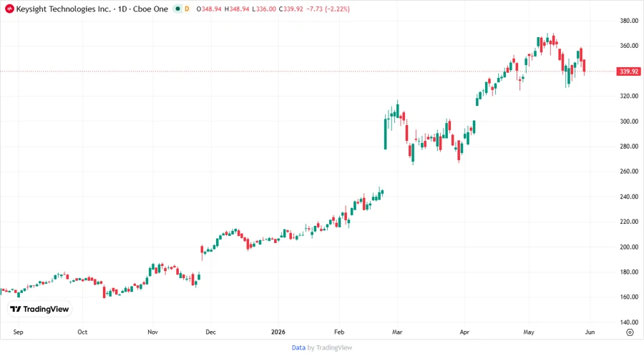Click the TradingView logo badge
644x356 pixels.
click(x=39, y=309)
